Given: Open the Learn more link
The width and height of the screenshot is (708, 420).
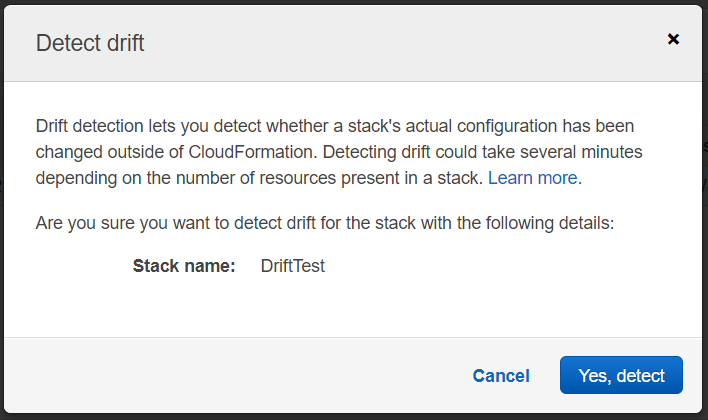Looking at the screenshot, I should pyautogui.click(x=533, y=178).
